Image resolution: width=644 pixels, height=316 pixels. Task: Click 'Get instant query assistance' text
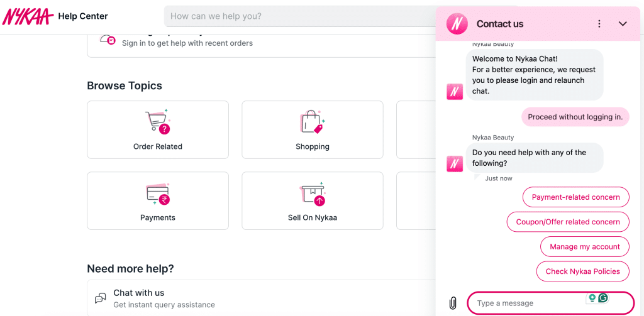pyautogui.click(x=164, y=305)
